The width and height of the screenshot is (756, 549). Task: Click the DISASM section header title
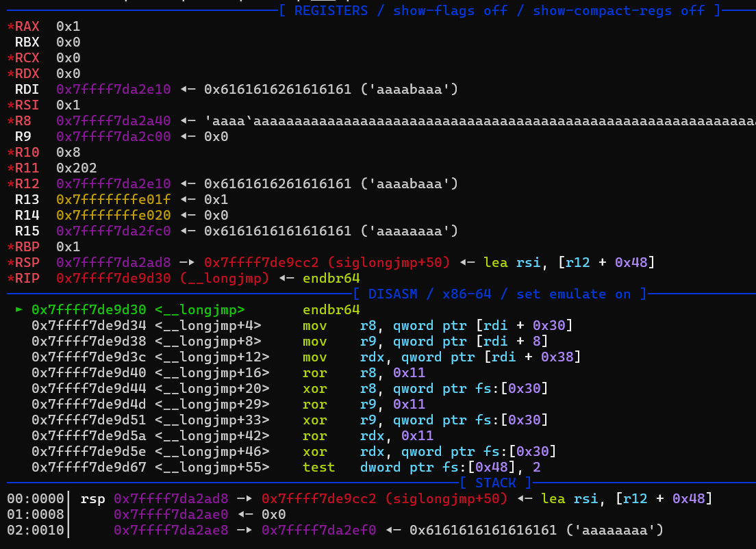(x=396, y=294)
